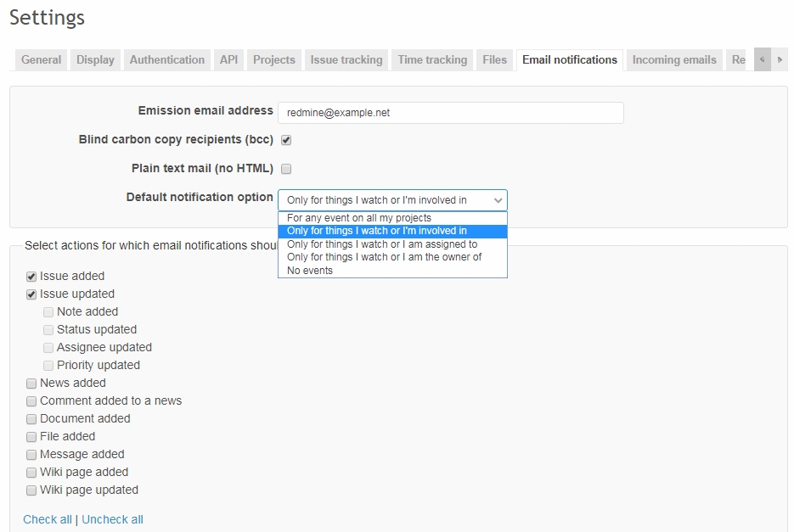Screen dimensions: 794x532
Task: Open the Display settings tab
Action: pos(94,59)
